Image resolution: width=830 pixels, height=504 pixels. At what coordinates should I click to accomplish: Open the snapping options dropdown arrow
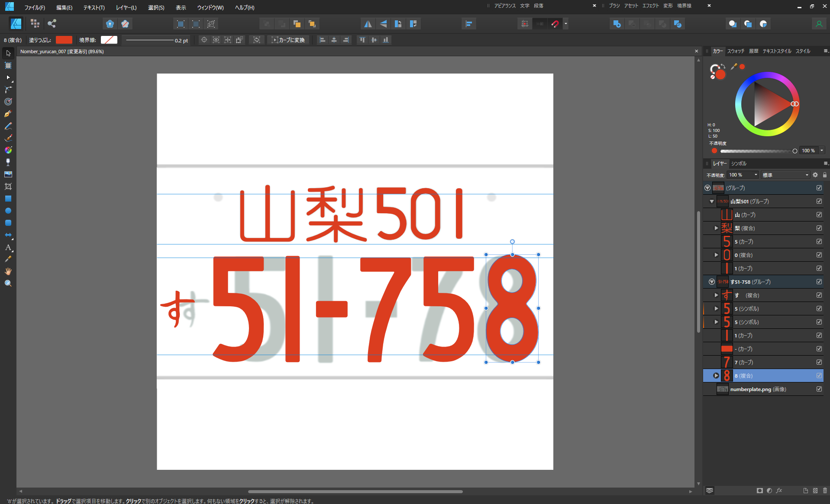(565, 24)
